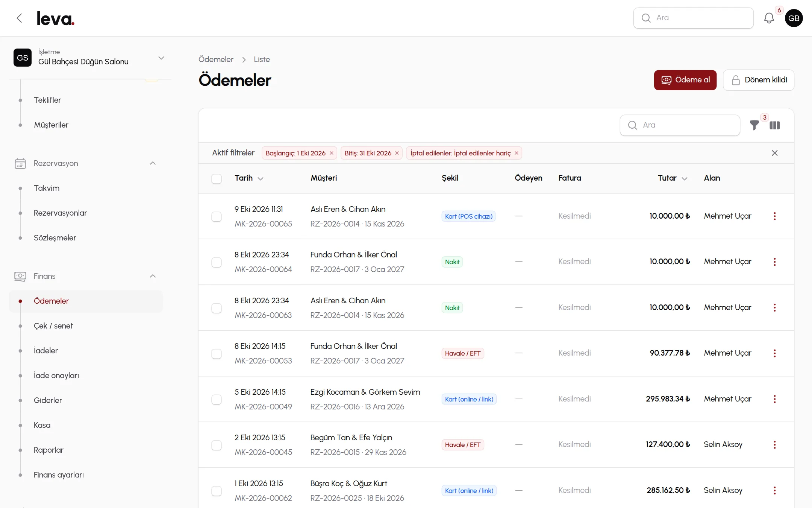Click the Dönem kilidi button

759,80
